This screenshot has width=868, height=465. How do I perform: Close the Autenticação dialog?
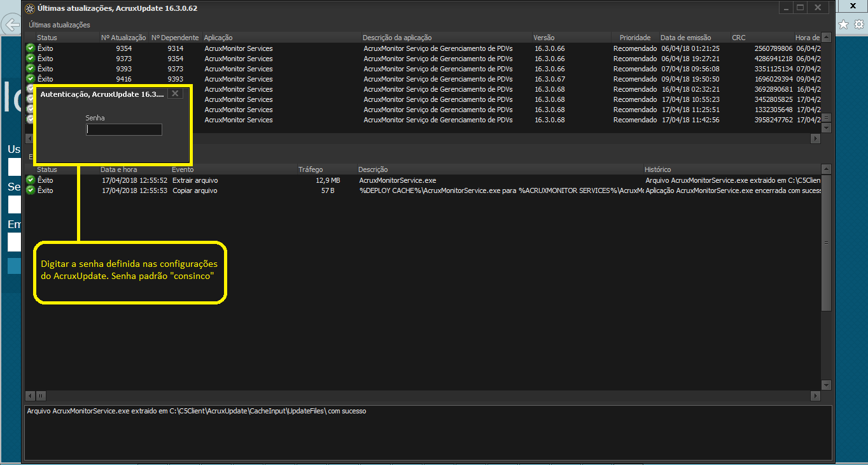(x=176, y=94)
